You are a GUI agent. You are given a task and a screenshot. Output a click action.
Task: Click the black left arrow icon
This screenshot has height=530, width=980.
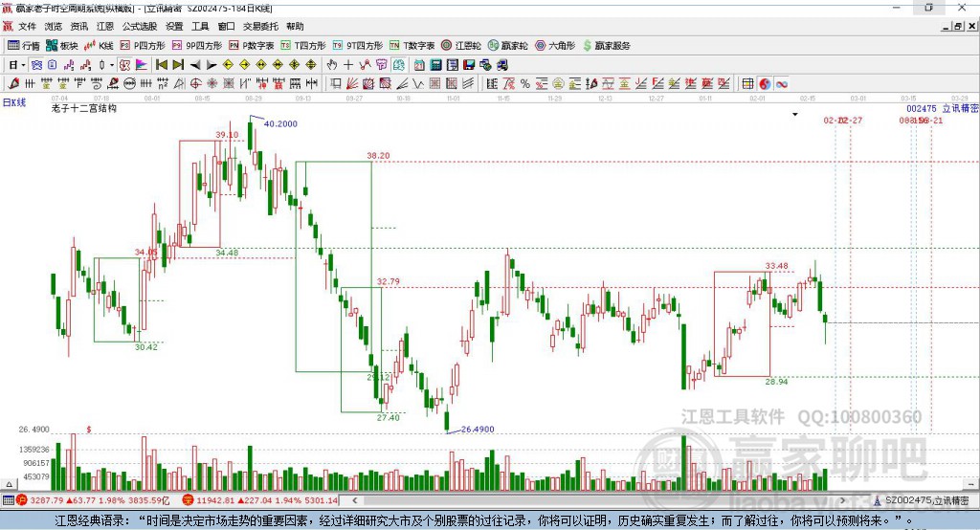point(195,65)
